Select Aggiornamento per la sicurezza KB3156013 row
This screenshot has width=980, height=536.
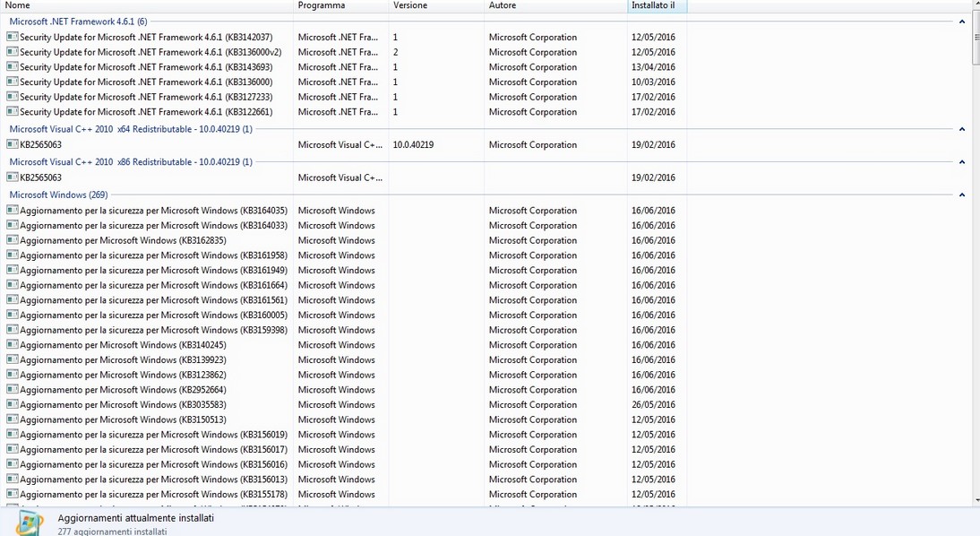point(154,480)
